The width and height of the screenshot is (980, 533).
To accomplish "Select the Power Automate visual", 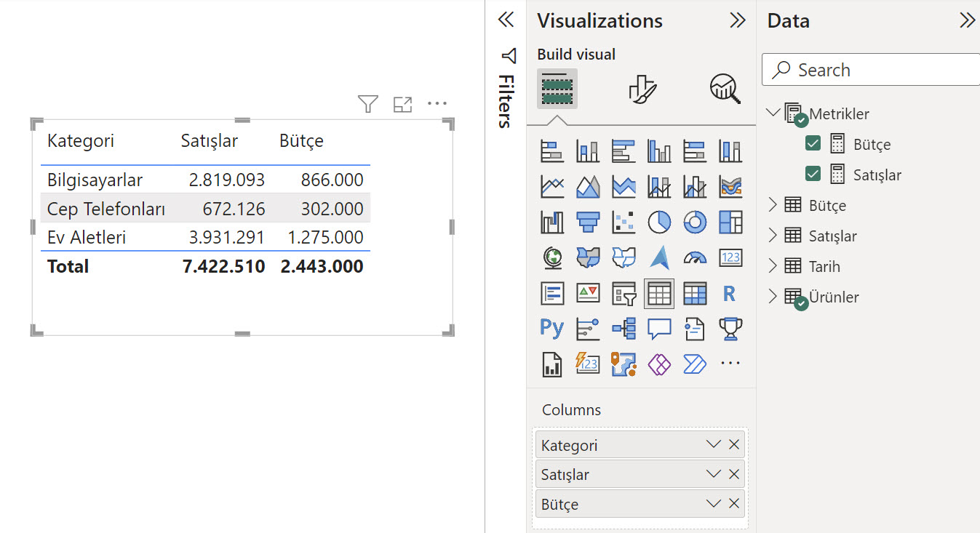I will click(695, 364).
